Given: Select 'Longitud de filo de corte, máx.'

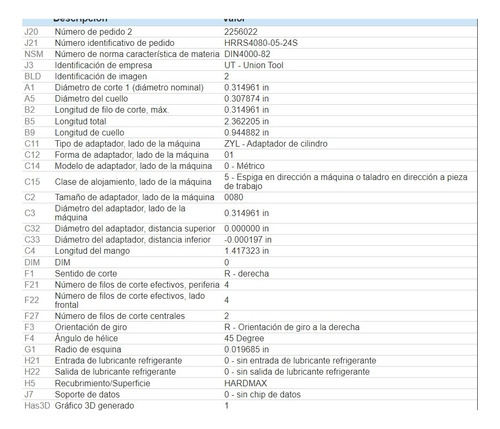Looking at the screenshot, I should click(112, 110).
